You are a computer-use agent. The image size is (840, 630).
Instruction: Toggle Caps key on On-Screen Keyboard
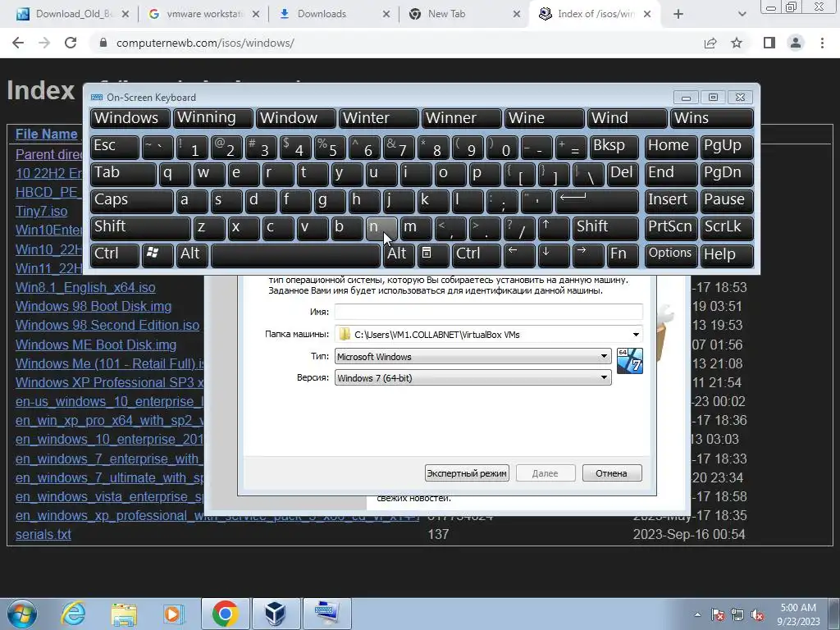[131, 201]
